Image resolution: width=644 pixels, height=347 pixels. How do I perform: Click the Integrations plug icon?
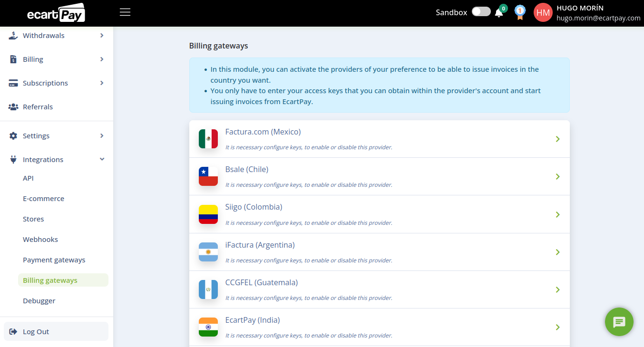tap(13, 159)
